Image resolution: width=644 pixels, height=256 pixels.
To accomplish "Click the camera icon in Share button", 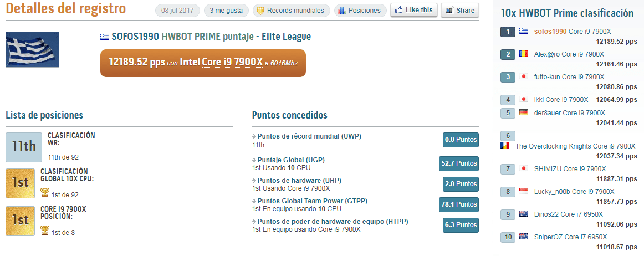I will (449, 11).
